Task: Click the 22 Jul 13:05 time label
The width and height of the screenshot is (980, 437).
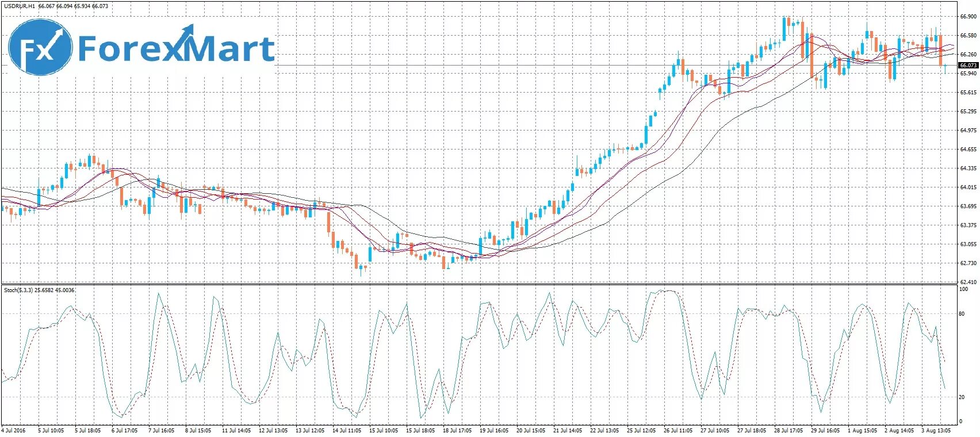Action: coord(604,430)
